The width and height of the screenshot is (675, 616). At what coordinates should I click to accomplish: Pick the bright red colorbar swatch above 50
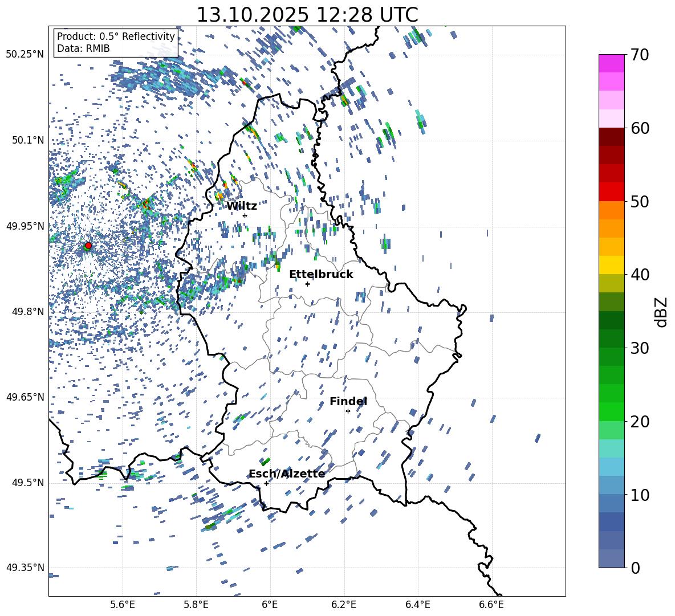click(x=612, y=192)
